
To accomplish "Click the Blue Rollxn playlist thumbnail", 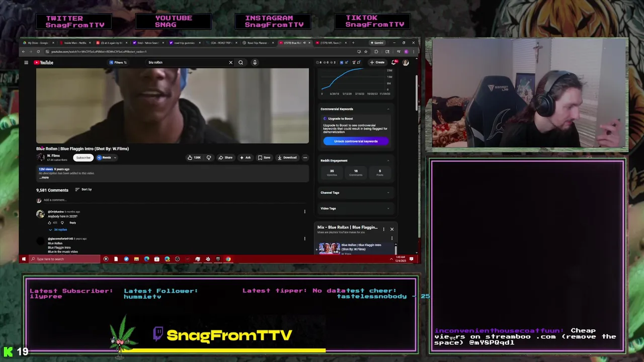I will [x=330, y=248].
